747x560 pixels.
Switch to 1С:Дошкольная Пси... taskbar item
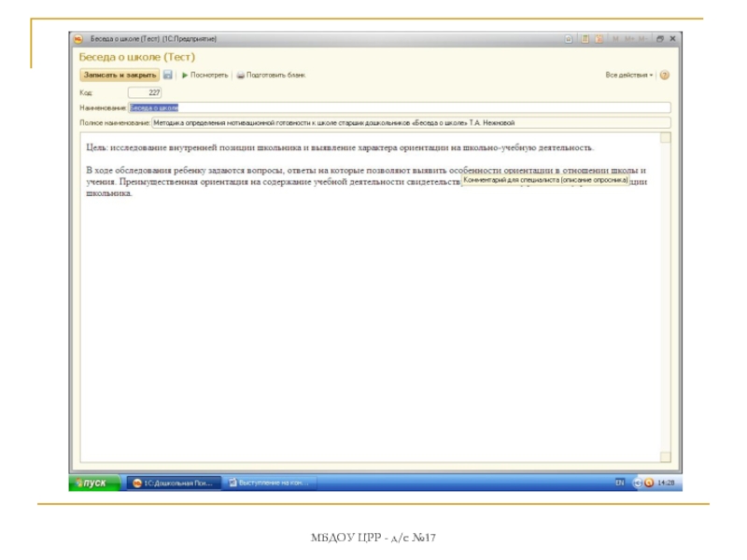coord(174,483)
